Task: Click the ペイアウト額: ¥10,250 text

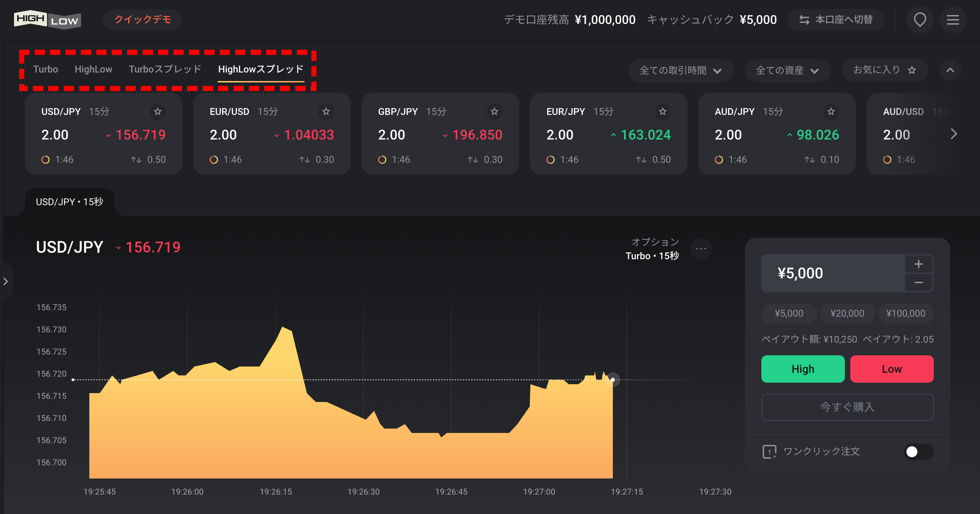Action: pyautogui.click(x=809, y=339)
